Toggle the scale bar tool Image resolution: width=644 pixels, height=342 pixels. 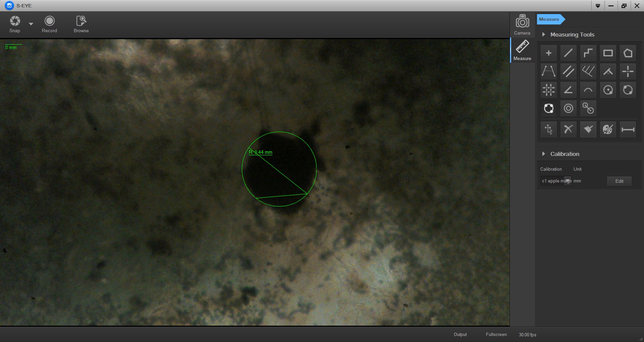click(x=628, y=129)
